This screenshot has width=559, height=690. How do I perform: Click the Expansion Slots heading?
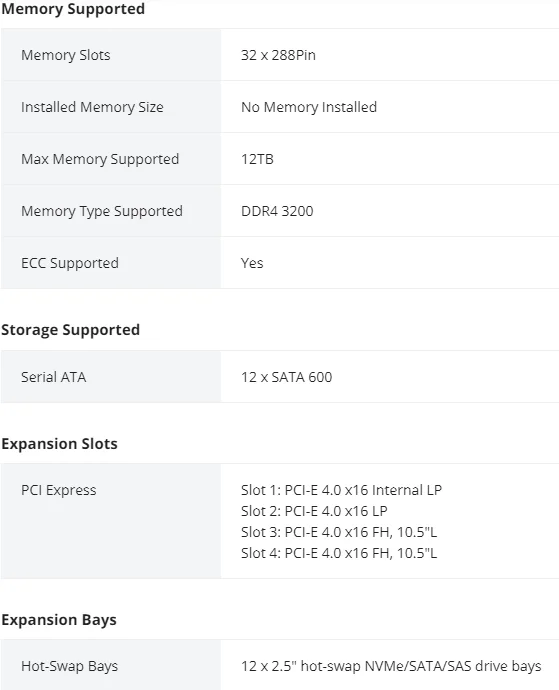[x=59, y=444]
